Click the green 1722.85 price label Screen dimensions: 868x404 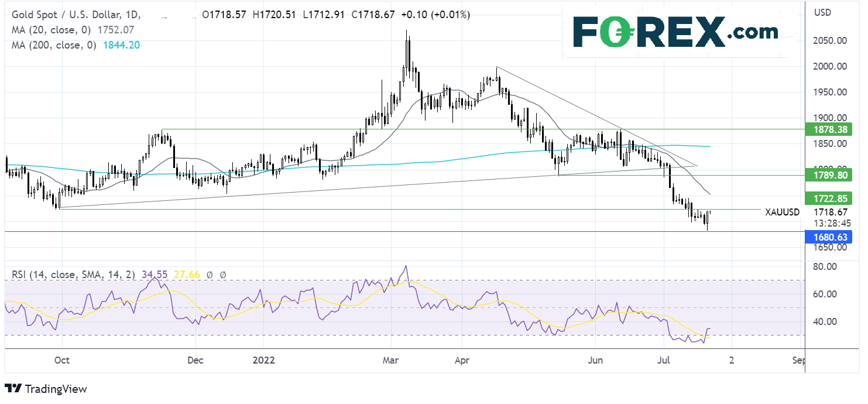point(828,198)
